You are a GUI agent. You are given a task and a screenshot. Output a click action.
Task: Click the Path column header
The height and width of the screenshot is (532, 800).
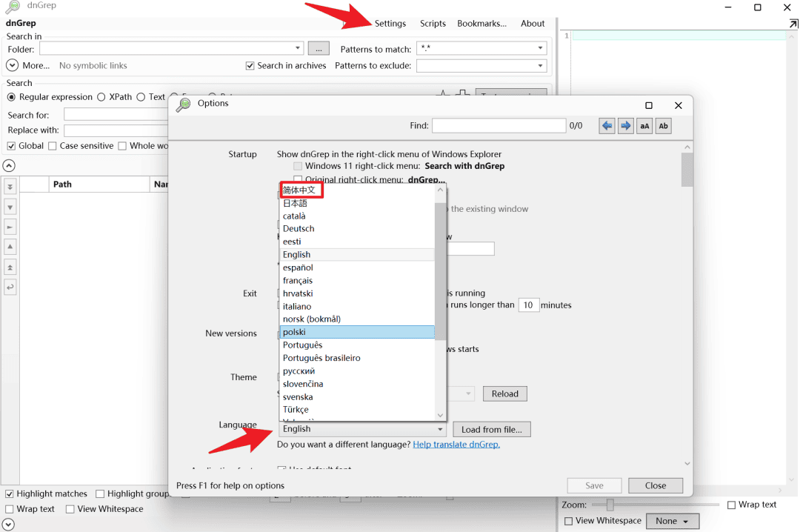pos(99,184)
